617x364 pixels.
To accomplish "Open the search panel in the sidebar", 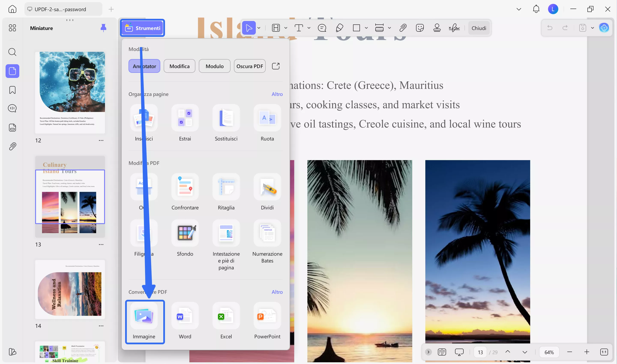I will [12, 52].
